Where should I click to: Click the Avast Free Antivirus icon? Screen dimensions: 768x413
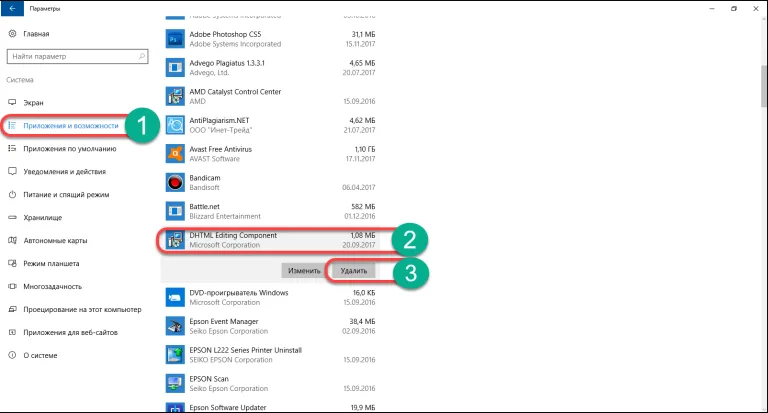(175, 154)
